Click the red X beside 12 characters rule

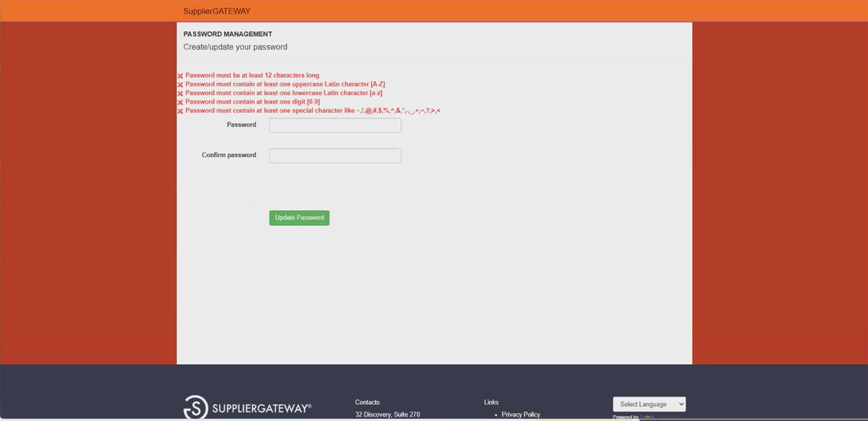(x=180, y=76)
